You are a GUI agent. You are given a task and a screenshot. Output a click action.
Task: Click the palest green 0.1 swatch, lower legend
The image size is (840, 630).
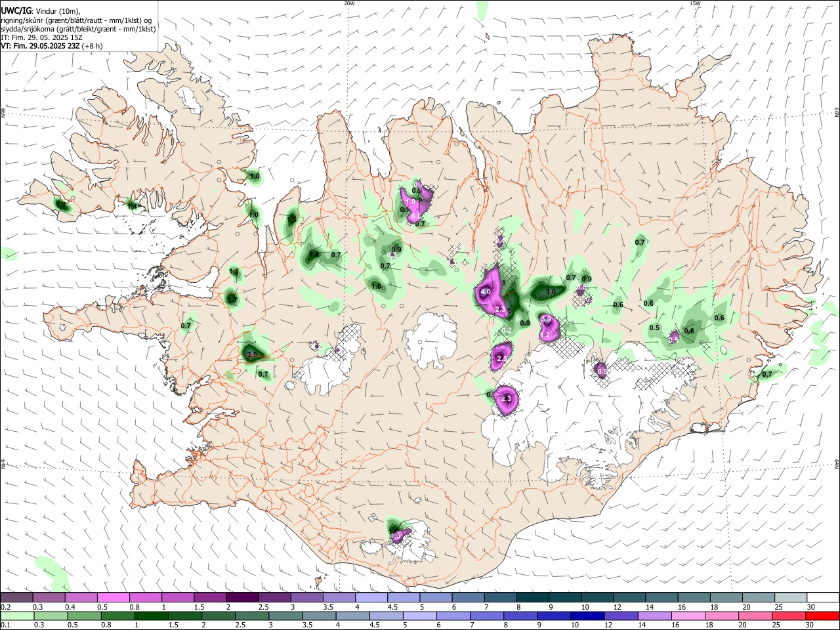click(16, 616)
